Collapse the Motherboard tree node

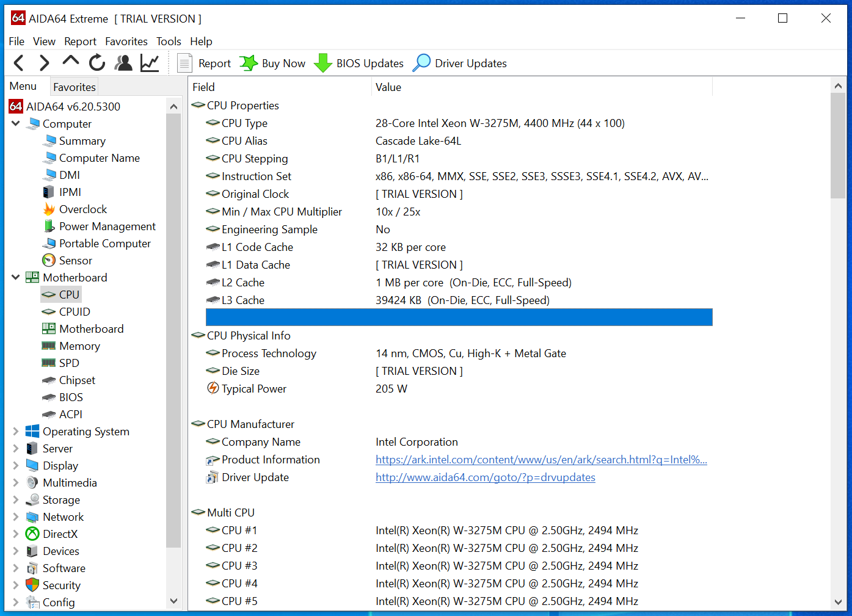pyautogui.click(x=16, y=277)
